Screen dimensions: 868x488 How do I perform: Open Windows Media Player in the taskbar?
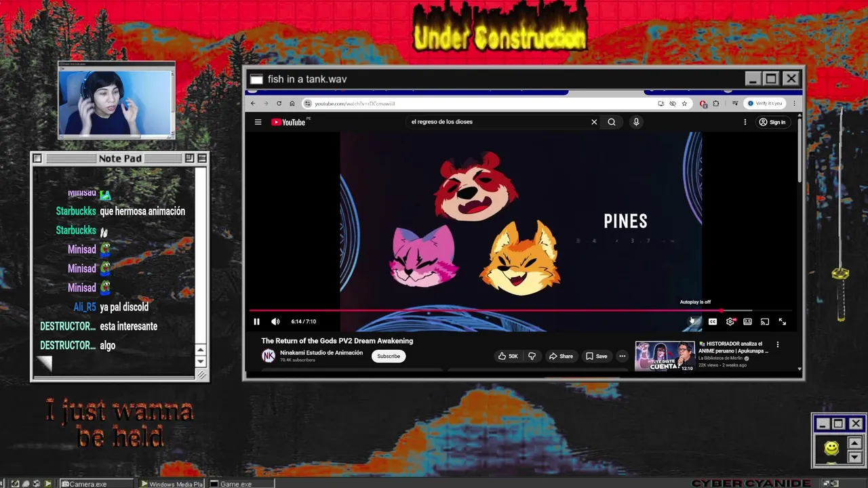point(172,484)
